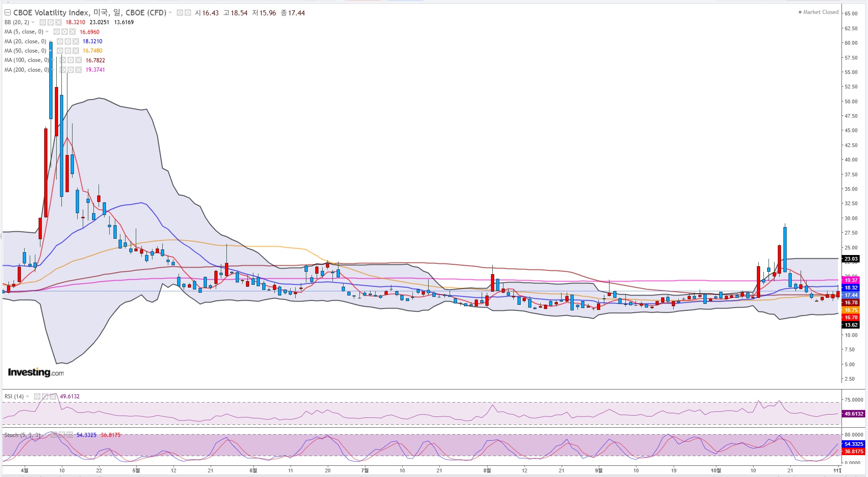The width and height of the screenshot is (868, 477).
Task: Select the MA (20, close, 0) label
Action: [26, 41]
